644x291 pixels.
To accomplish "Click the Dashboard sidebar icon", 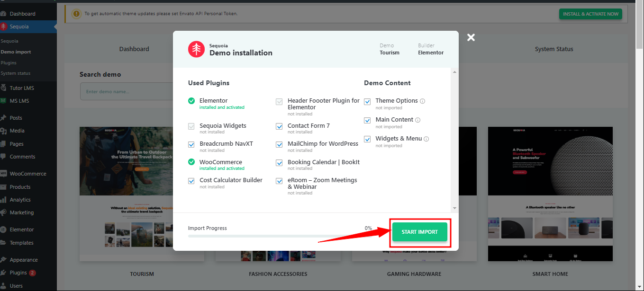I will click(x=4, y=14).
